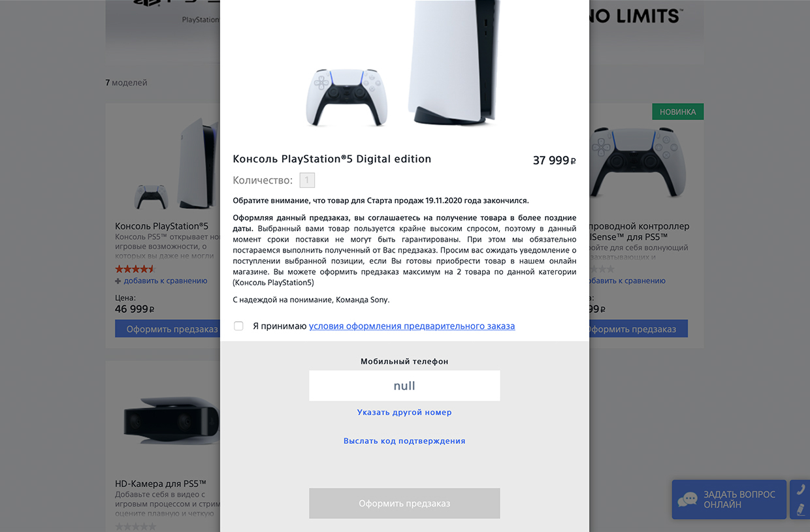
Task: Click 'Выслать код подтверждения' link
Action: pyautogui.click(x=404, y=441)
